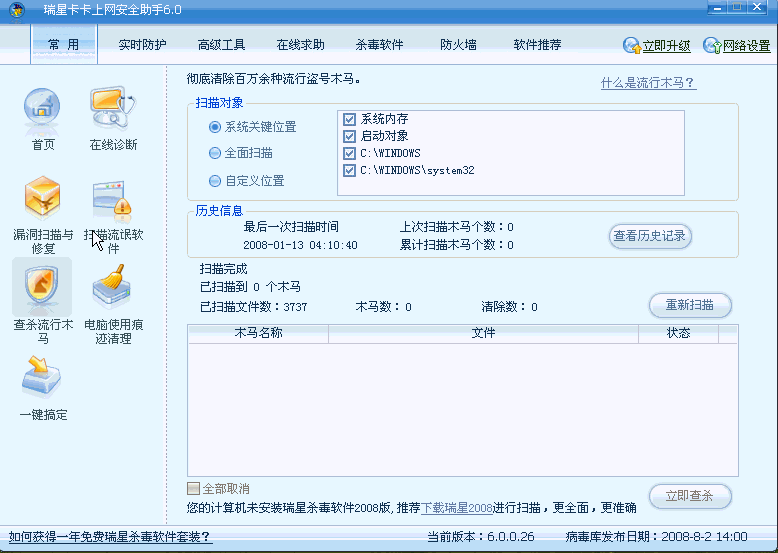Open the 高级工具 tab
This screenshot has height=553, width=778.
tap(221, 45)
